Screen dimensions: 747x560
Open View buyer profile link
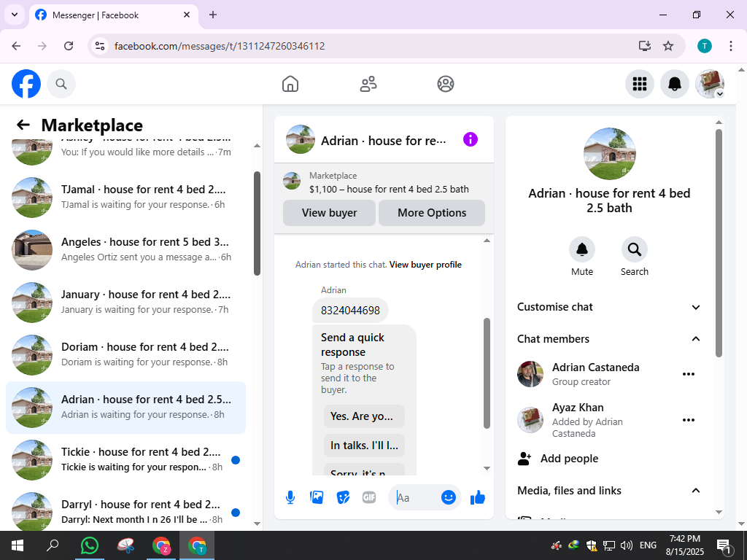pyautogui.click(x=425, y=265)
